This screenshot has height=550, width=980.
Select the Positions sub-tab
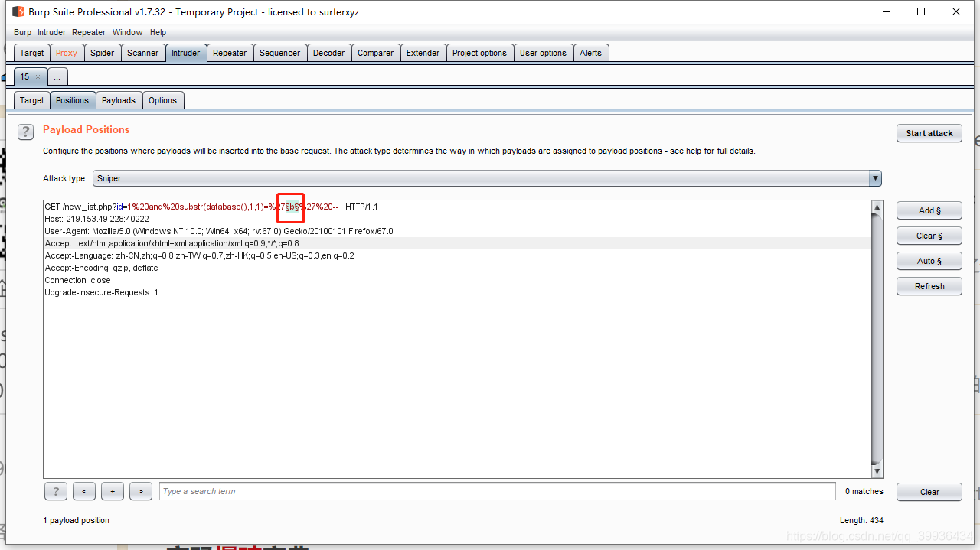[x=73, y=100]
